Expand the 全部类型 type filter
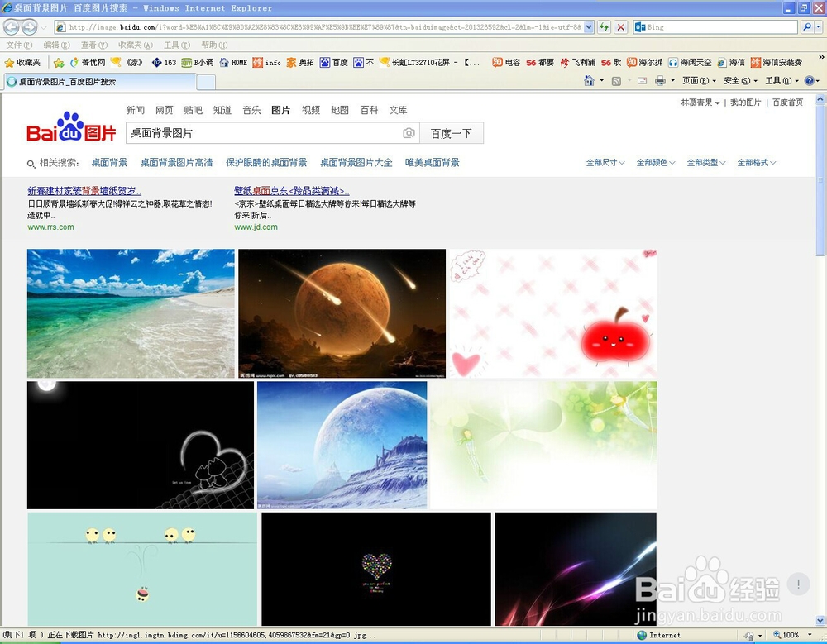 [x=706, y=163]
